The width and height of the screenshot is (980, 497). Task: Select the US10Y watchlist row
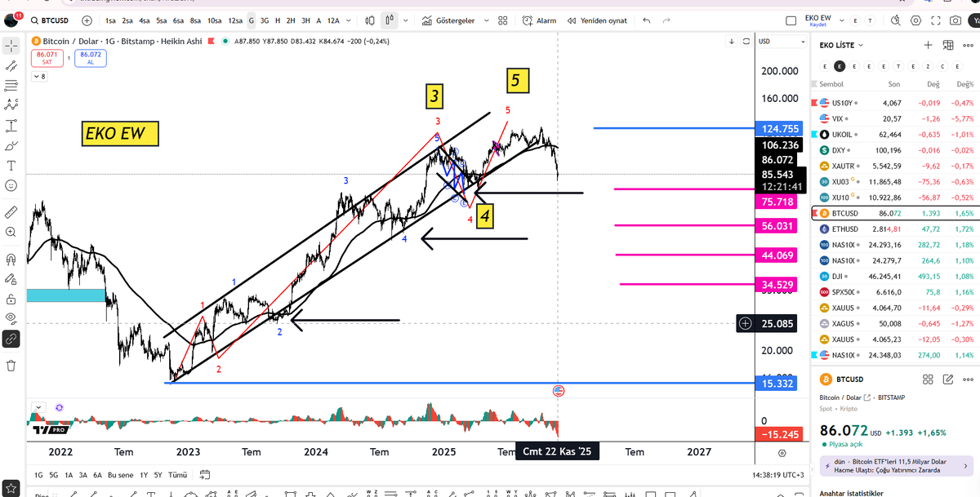coord(895,103)
